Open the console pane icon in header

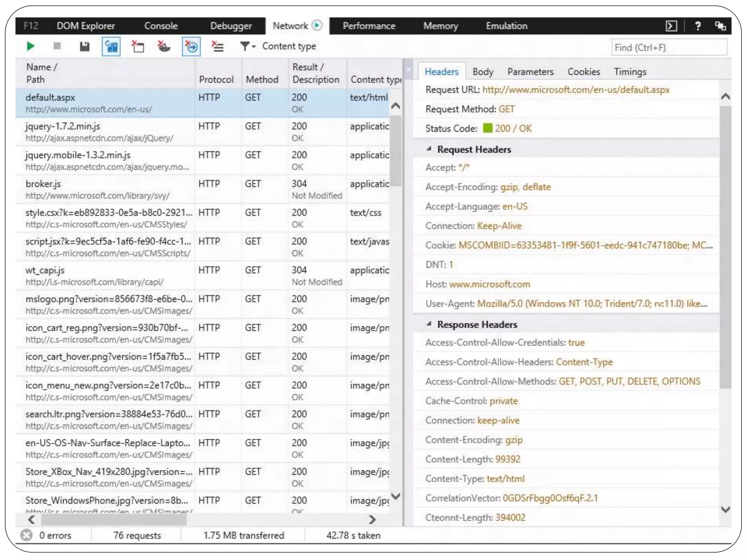pyautogui.click(x=671, y=26)
